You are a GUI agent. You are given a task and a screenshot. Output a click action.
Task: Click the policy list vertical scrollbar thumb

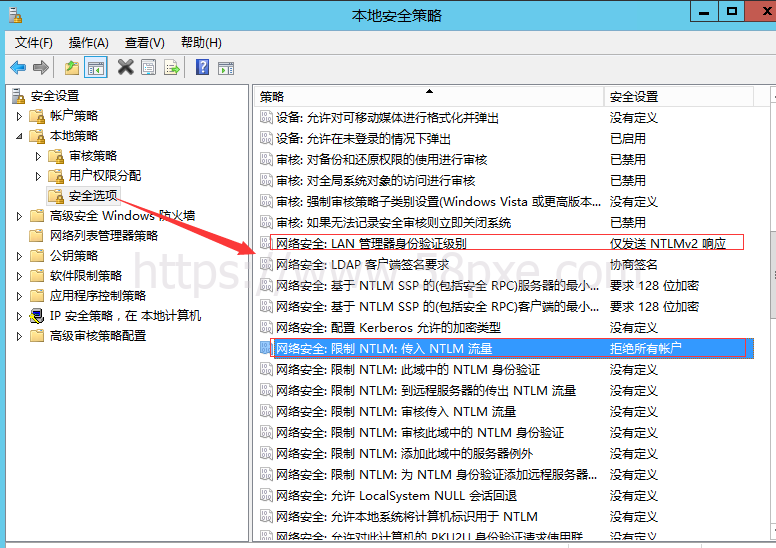(773, 275)
